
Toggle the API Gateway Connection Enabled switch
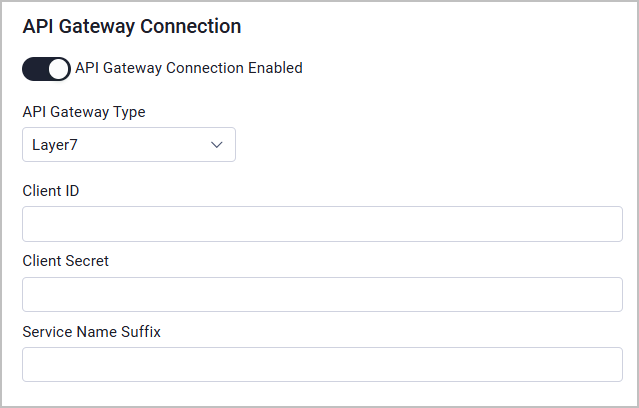point(46,69)
